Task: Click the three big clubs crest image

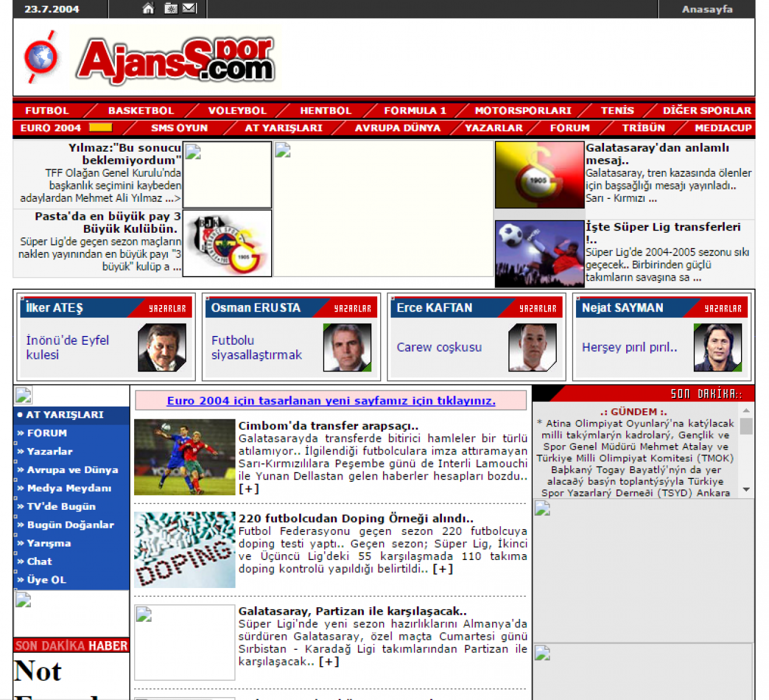Action: tap(227, 243)
